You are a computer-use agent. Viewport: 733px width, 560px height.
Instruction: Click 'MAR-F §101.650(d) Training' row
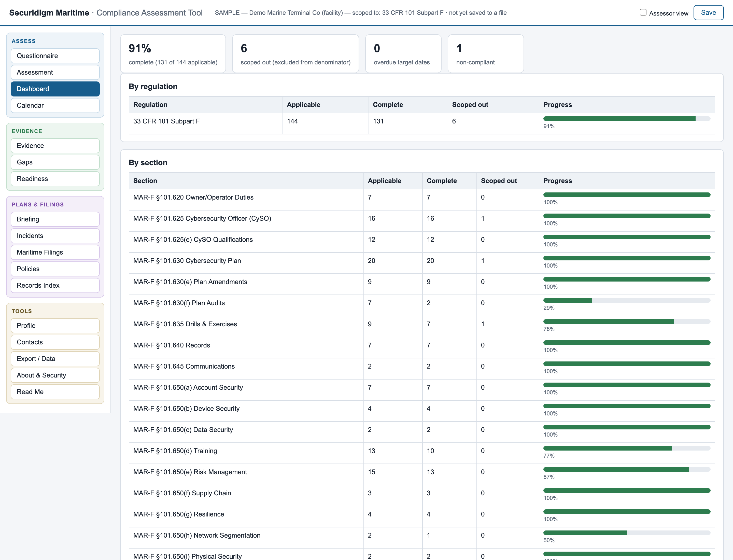point(422,453)
